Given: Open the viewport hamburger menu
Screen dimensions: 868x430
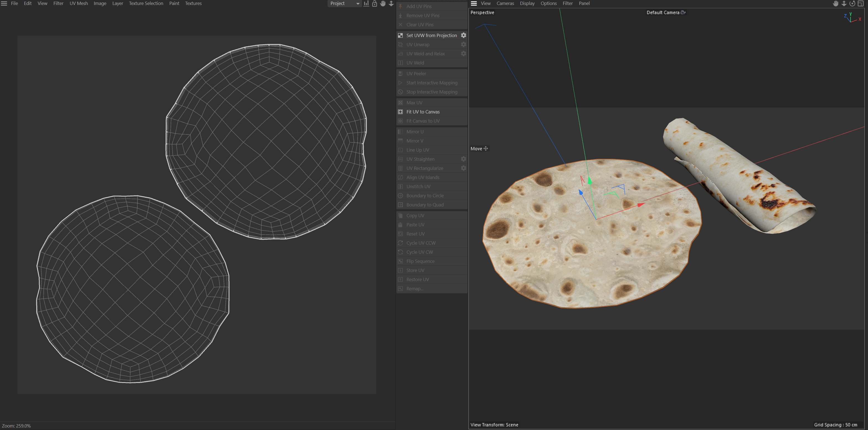Looking at the screenshot, I should (x=474, y=3).
